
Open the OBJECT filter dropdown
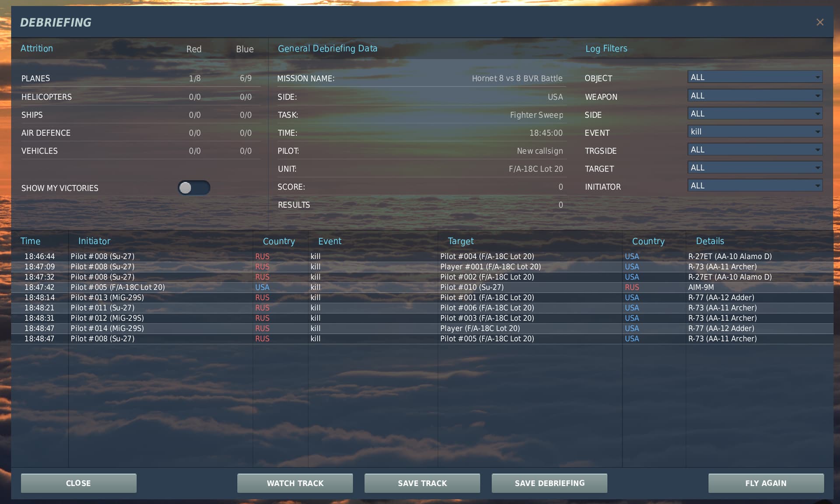[755, 77]
